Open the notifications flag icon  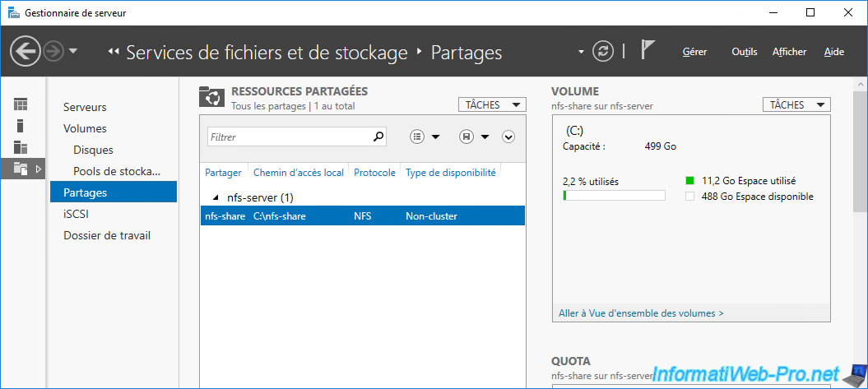[648, 51]
